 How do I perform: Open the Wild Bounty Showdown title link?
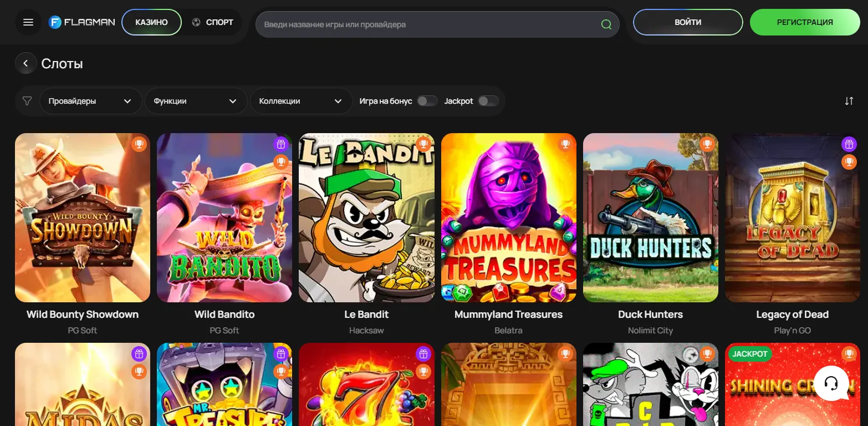pyautogui.click(x=83, y=315)
